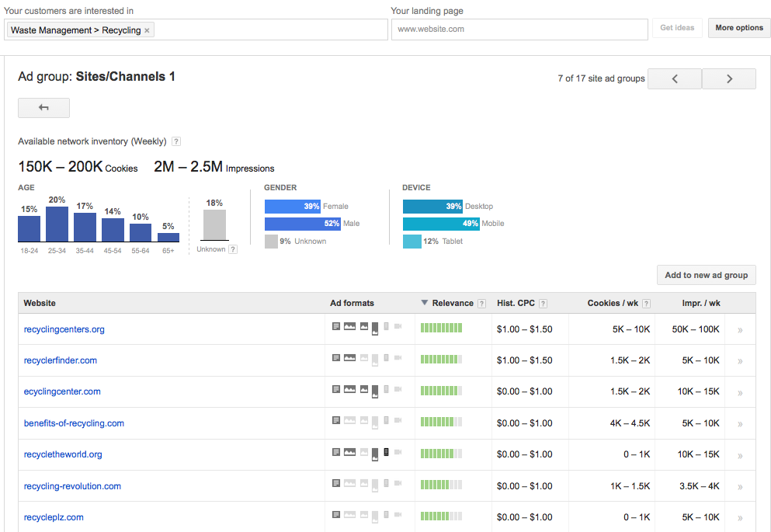This screenshot has height=532, width=771.
Task: Click the 25-34 age bar in chart
Action: click(57, 224)
